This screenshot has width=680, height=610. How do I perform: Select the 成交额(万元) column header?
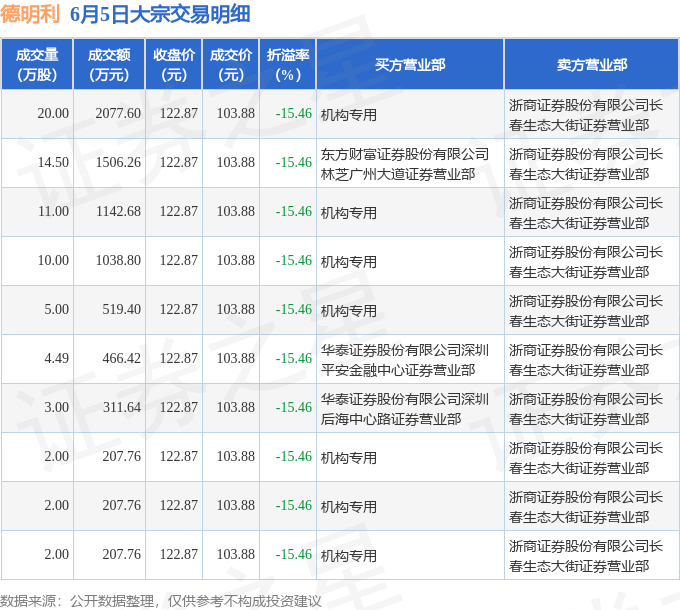[109, 65]
